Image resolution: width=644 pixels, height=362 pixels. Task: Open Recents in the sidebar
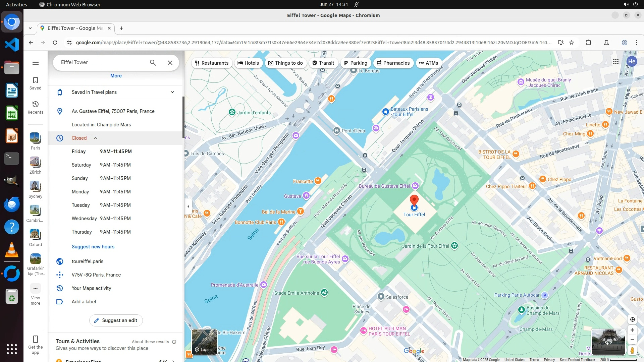[36, 107]
